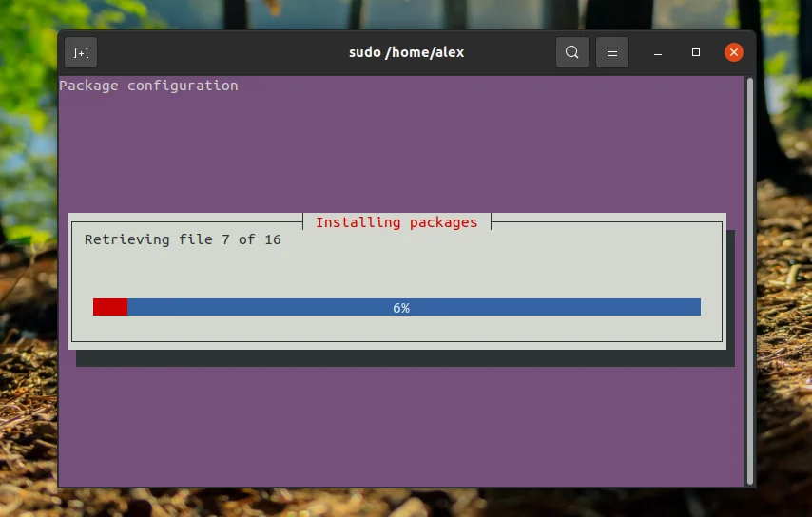This screenshot has width=812, height=517.
Task: Open the terminal search tool
Action: (571, 52)
